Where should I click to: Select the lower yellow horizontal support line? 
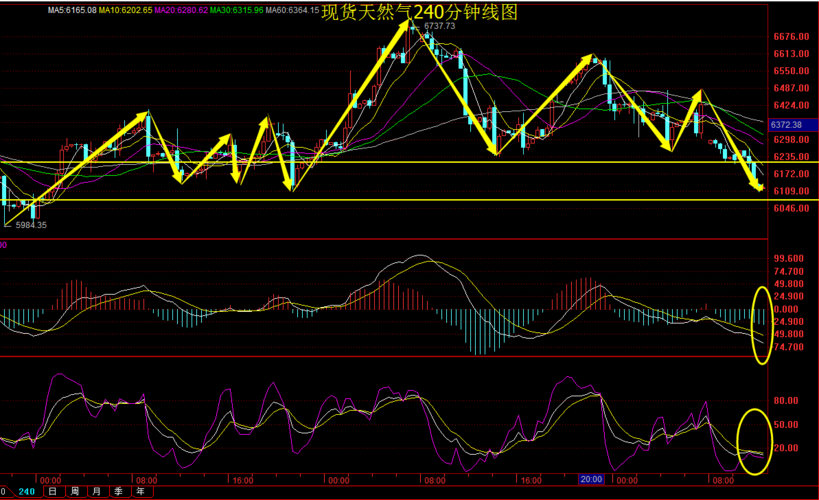point(400,200)
